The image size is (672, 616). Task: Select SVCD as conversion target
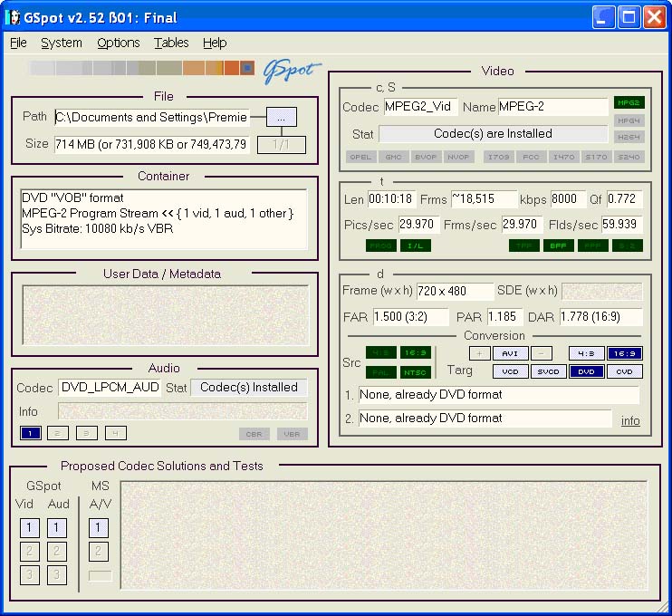pos(549,371)
